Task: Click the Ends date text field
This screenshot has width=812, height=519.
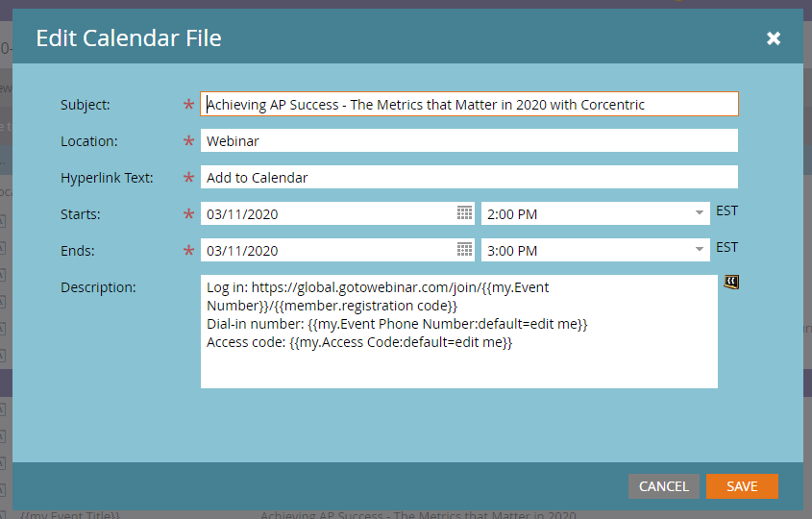Action: (x=327, y=250)
